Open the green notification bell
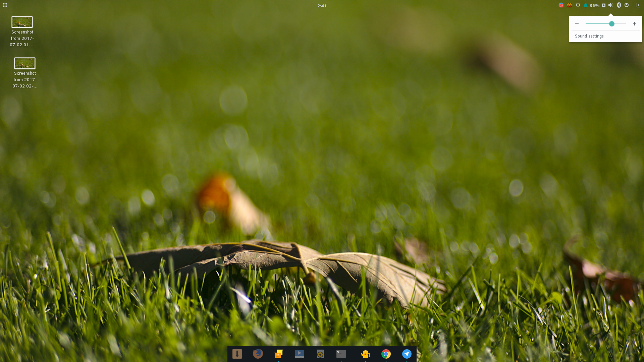This screenshot has width=644, height=362. (586, 5)
